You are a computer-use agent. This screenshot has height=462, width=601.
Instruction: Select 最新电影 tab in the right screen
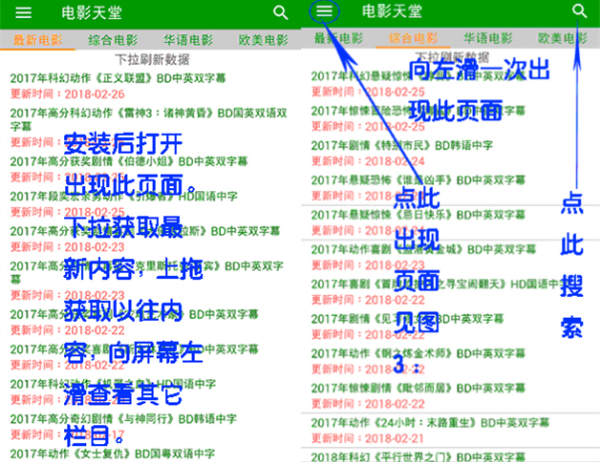point(338,38)
